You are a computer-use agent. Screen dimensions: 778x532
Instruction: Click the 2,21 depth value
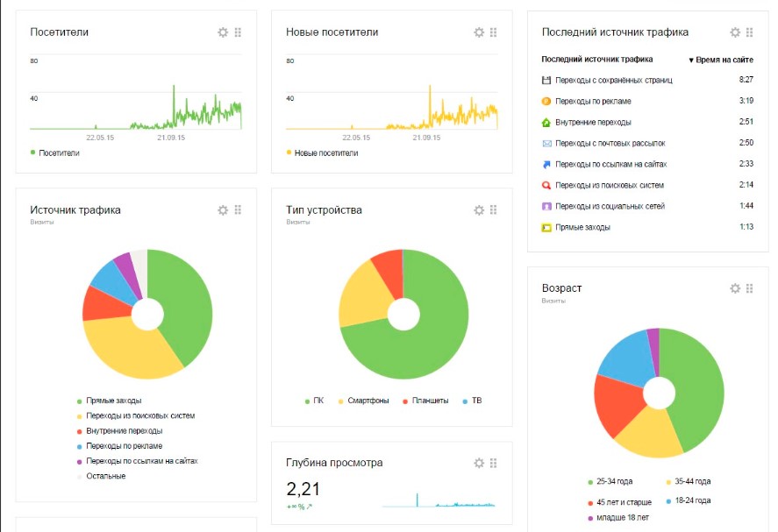coord(303,489)
